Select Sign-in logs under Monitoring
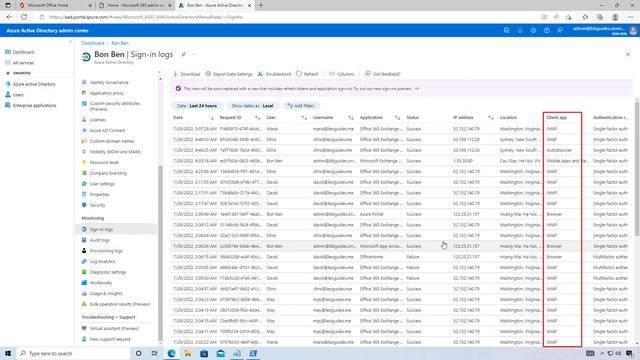 (101, 229)
